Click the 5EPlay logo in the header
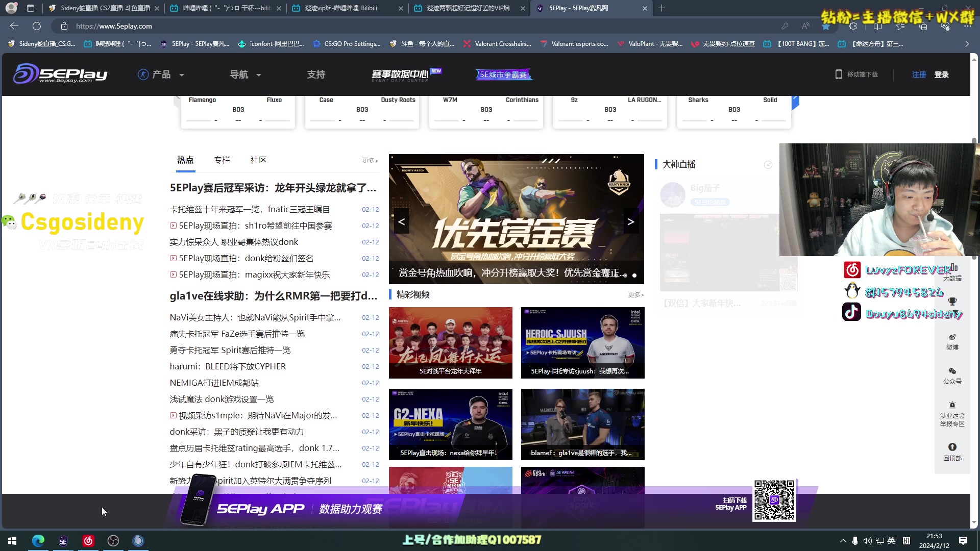 [60, 74]
